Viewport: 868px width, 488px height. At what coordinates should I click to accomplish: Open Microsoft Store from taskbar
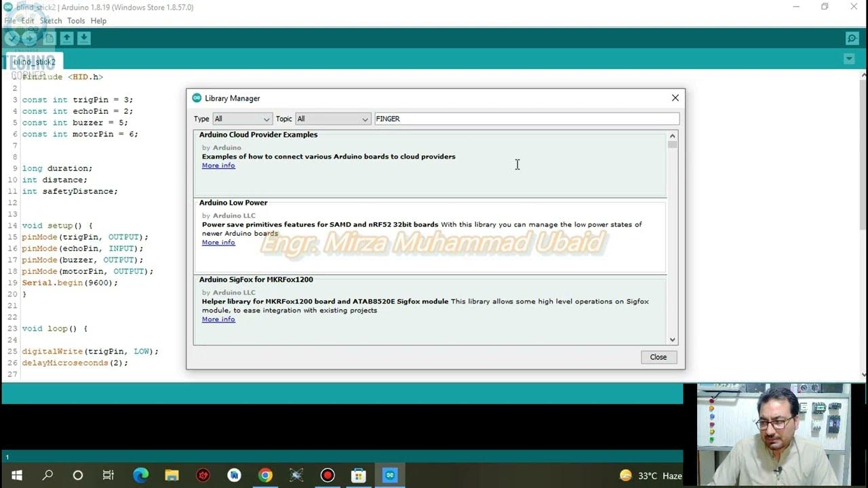click(359, 476)
